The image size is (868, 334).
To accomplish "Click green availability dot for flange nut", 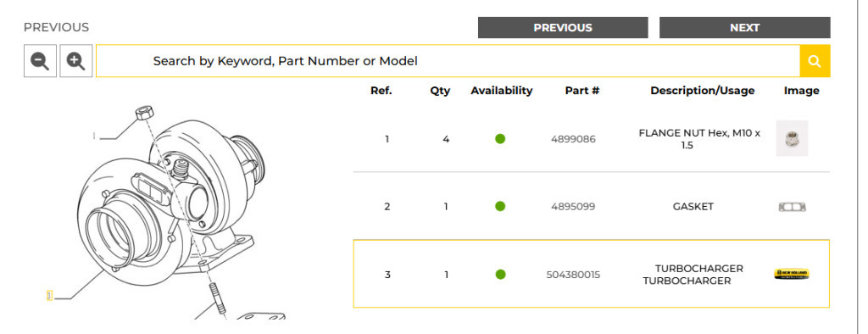I will (x=500, y=139).
